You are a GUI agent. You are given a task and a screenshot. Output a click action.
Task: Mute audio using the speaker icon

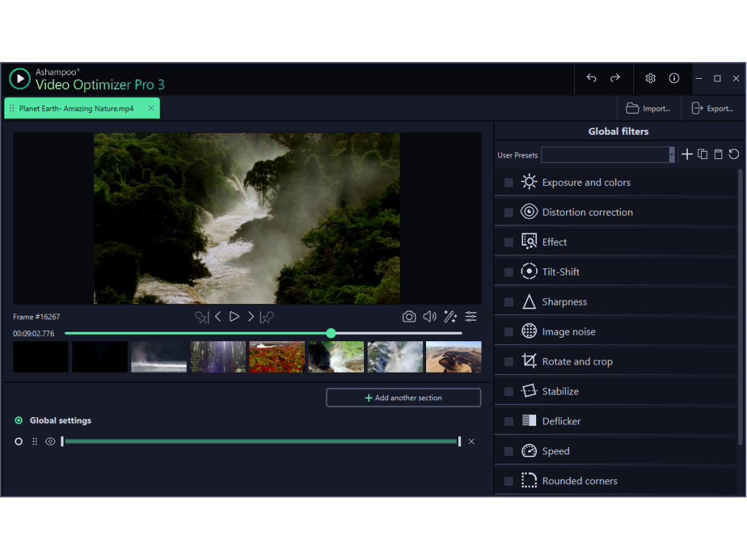pyautogui.click(x=430, y=316)
